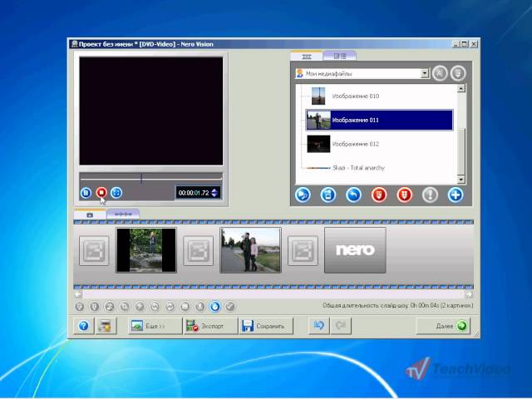Click the Изображение 010 thumbnail image
Screen dimensions: 532x399
point(318,96)
